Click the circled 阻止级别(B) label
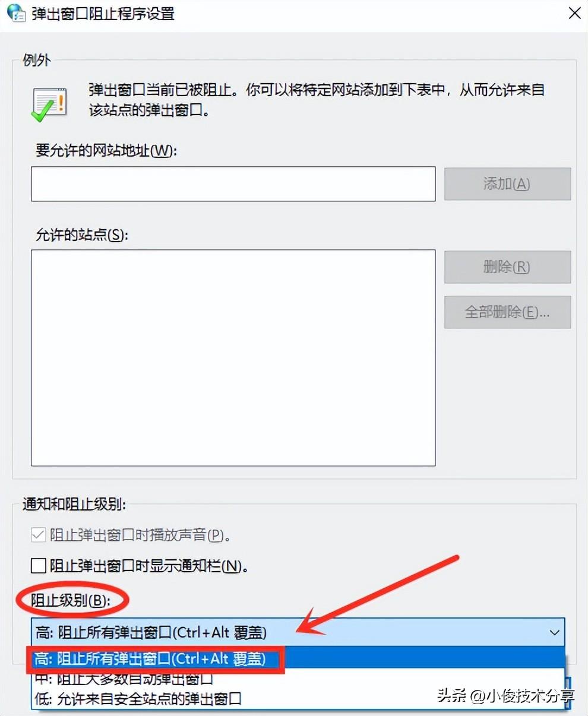The width and height of the screenshot is (588, 716). tap(71, 600)
